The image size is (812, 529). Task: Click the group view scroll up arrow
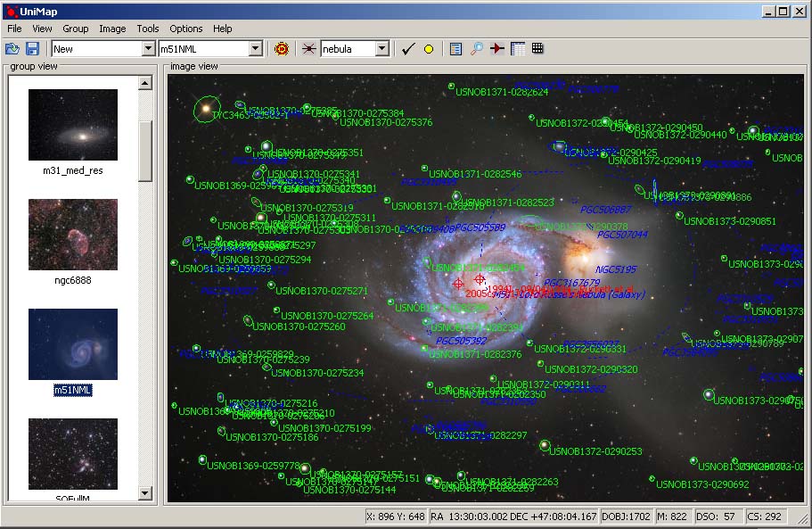point(145,83)
